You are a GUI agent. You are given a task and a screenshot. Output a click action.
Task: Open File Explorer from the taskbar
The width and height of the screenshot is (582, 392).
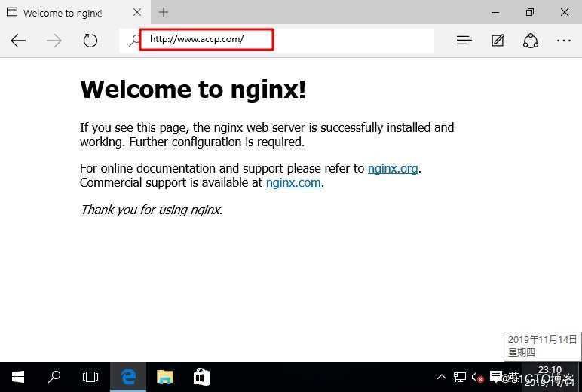click(x=165, y=377)
